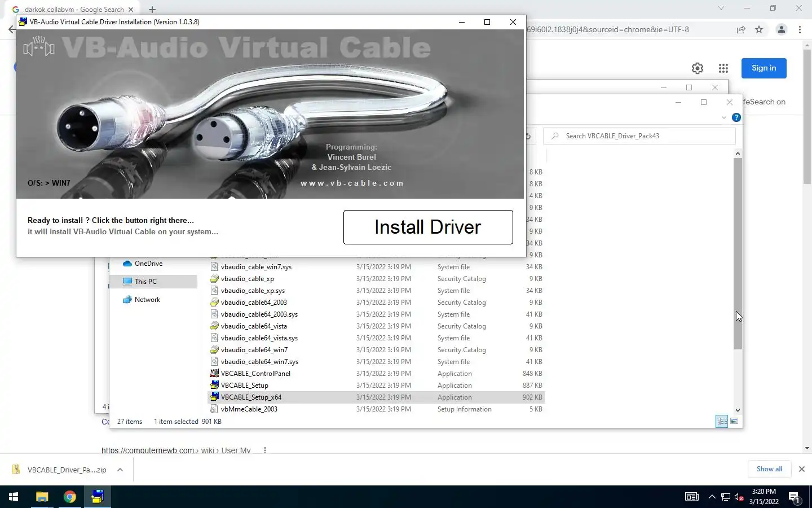The image size is (812, 508).
Task: Open the Windows Start menu
Action: (14, 497)
